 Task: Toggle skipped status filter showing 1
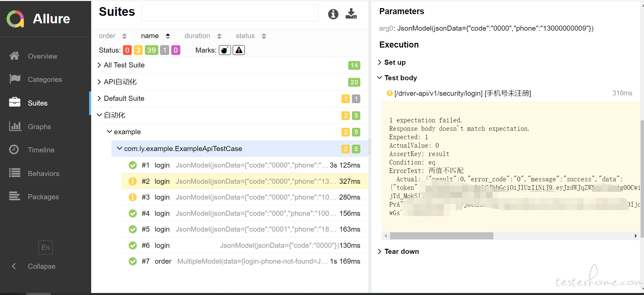[164, 50]
